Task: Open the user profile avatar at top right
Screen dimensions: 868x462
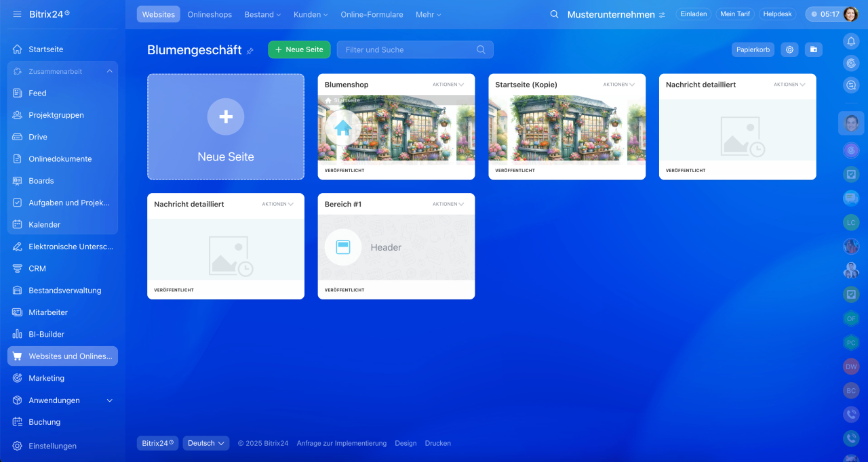Action: (x=851, y=14)
